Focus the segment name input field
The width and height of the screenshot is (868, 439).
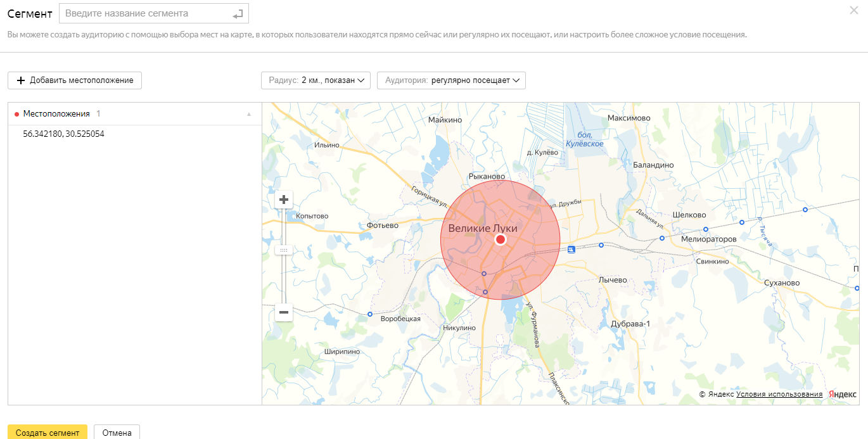point(144,13)
